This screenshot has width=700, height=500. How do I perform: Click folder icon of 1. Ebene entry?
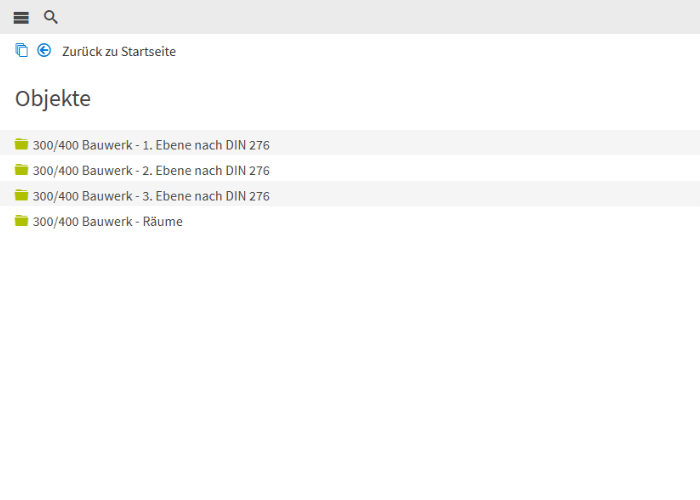pyautogui.click(x=21, y=144)
